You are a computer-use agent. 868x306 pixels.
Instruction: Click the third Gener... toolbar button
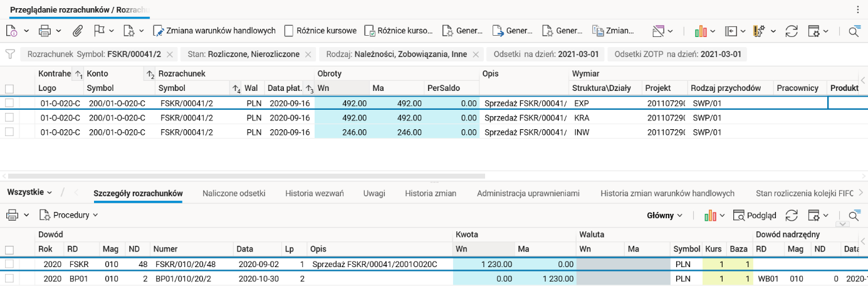(x=563, y=31)
